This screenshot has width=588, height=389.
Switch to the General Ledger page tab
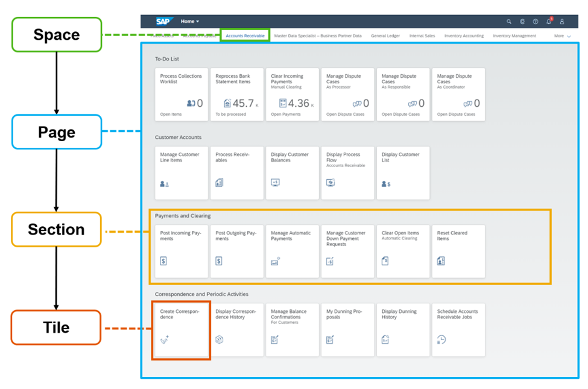pyautogui.click(x=385, y=36)
